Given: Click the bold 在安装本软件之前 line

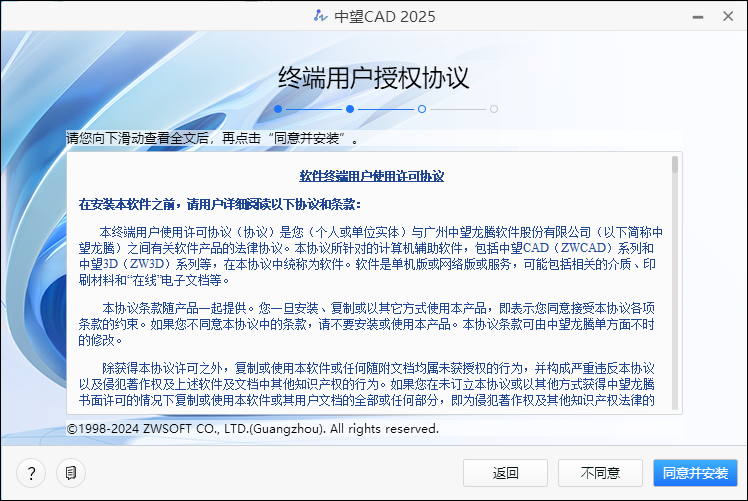Looking at the screenshot, I should [x=220, y=205].
